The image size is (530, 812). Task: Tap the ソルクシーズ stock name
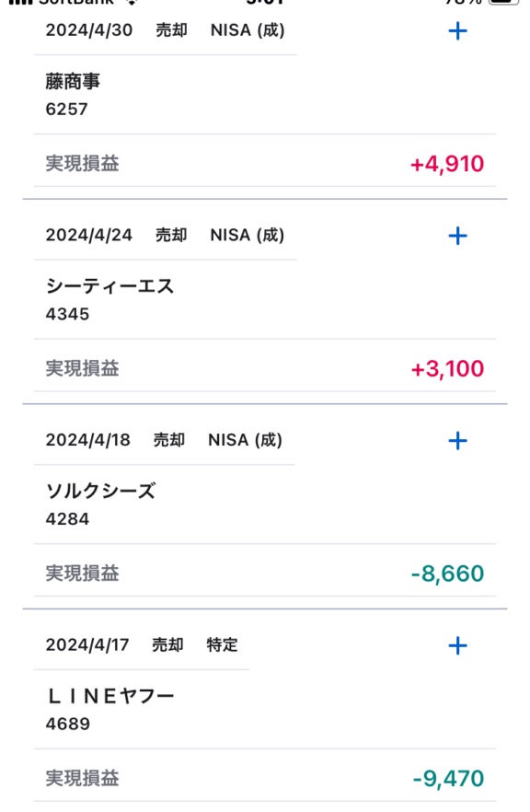point(100,491)
